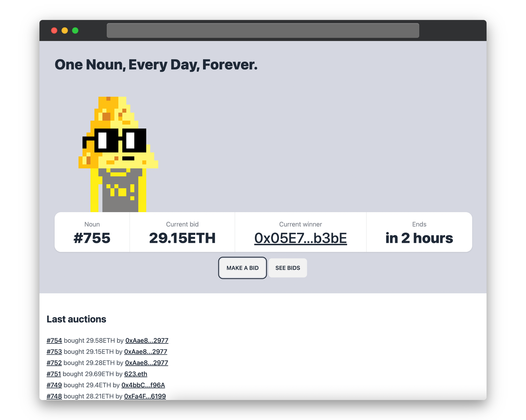The image size is (526, 420).
Task: Click the #752 auction link
Action: point(54,362)
